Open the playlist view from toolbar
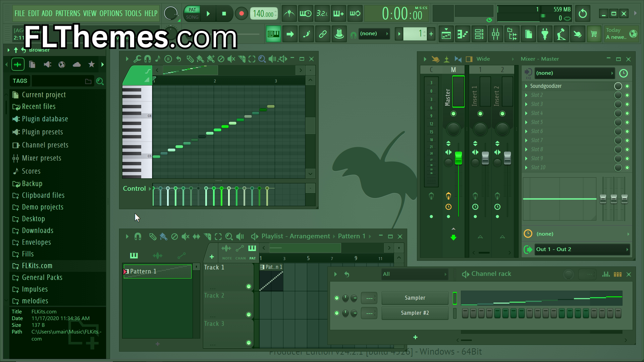 pos(446,34)
